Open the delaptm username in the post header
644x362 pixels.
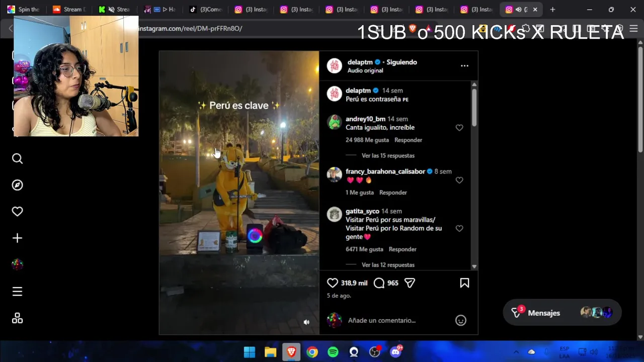[x=360, y=62]
